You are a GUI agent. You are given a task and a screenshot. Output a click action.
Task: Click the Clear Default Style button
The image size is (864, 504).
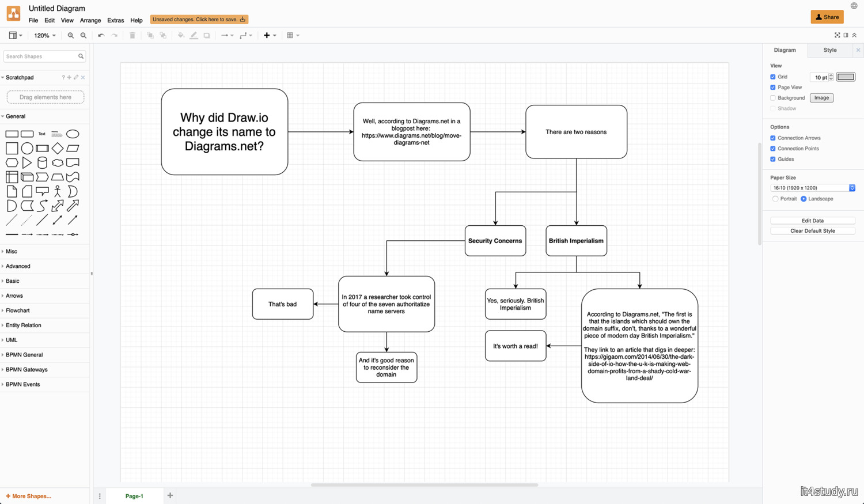[812, 231]
